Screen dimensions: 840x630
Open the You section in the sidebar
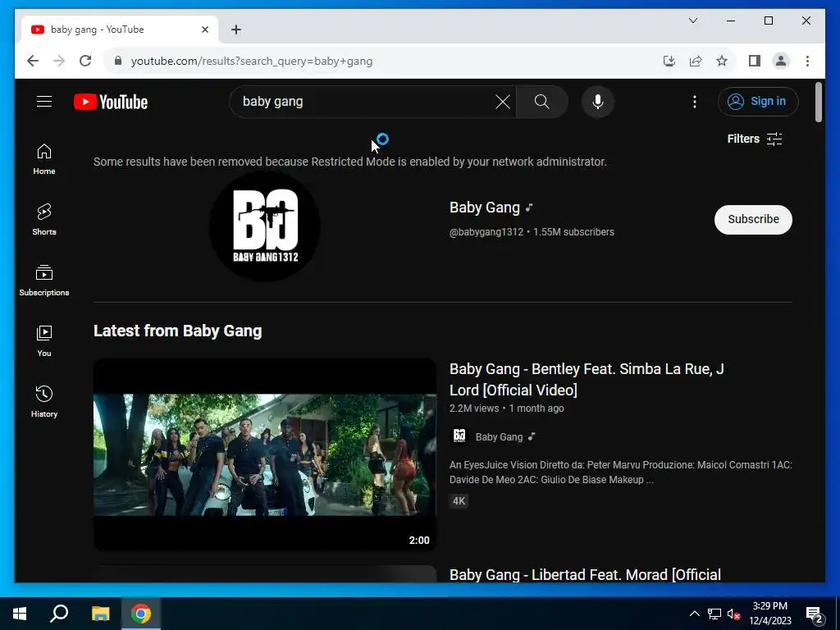coord(44,340)
